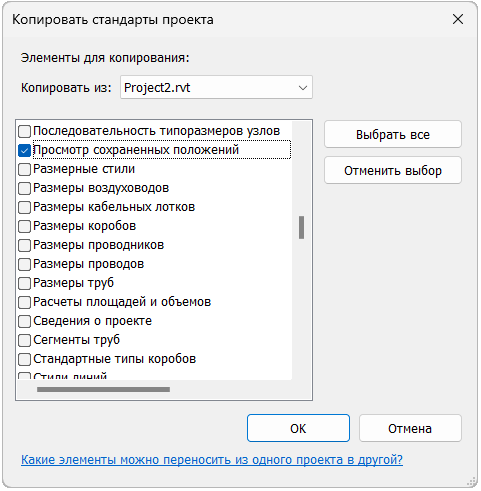Open the link about transferable elements
481x491 pixels.
[212, 460]
